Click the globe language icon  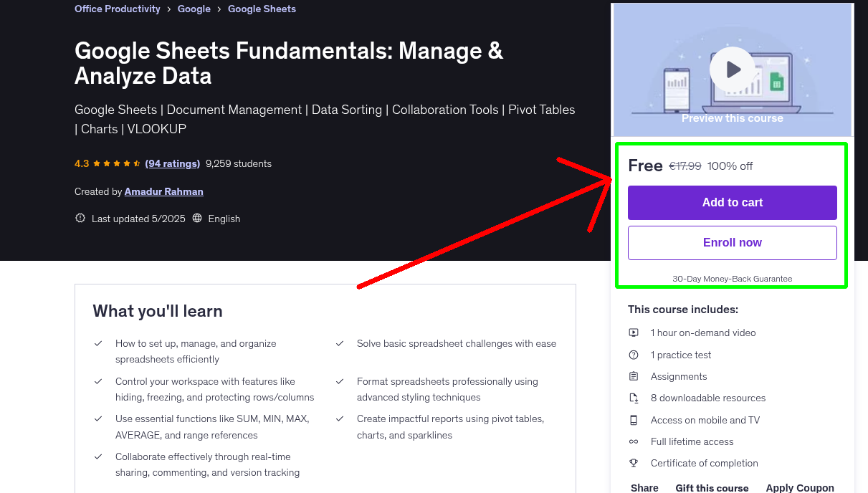[x=197, y=219]
